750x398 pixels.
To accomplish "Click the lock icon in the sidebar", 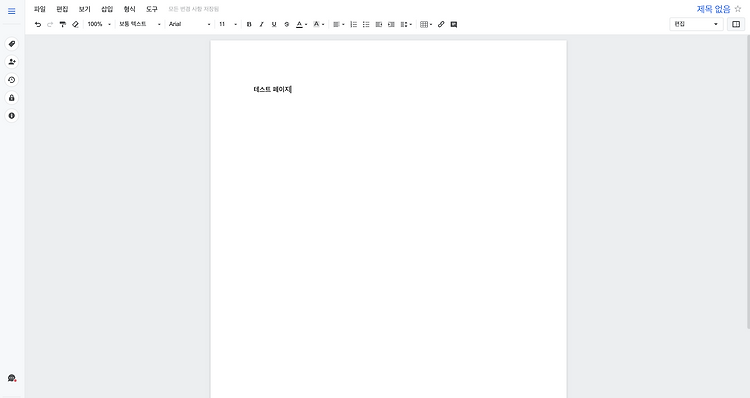I will pos(11,98).
